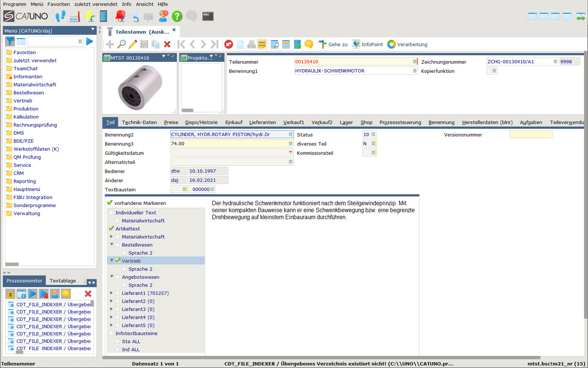Viewport: 588px width, 368px height.
Task: Collapse the Angebotswesen tree node
Action: (x=112, y=277)
